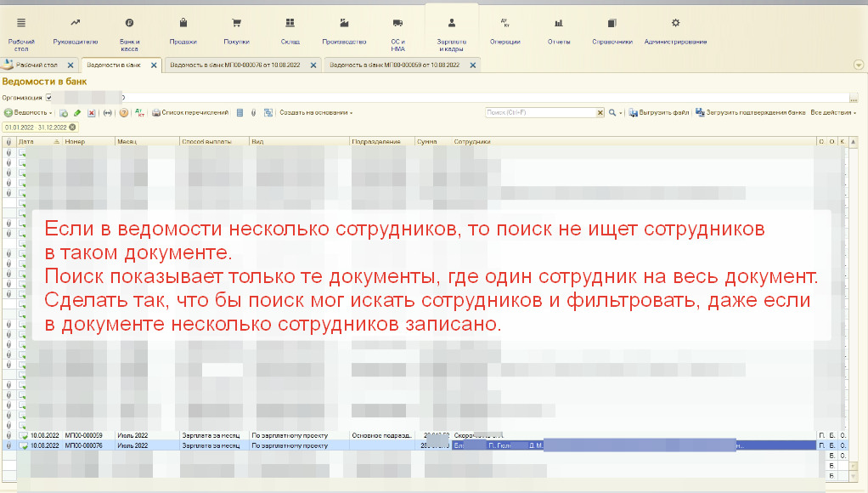Click the Поиск (Ctrl+F) search field
This screenshot has width=868, height=493.
click(x=542, y=112)
